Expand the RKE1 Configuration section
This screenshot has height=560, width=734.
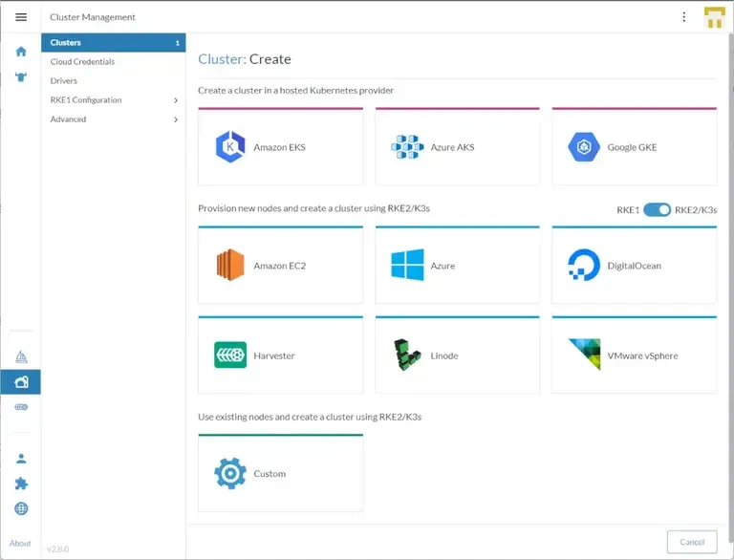click(x=176, y=100)
